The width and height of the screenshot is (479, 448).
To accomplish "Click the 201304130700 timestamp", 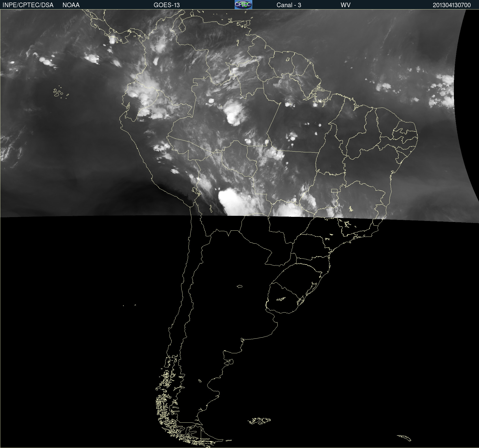I will click(x=452, y=5).
